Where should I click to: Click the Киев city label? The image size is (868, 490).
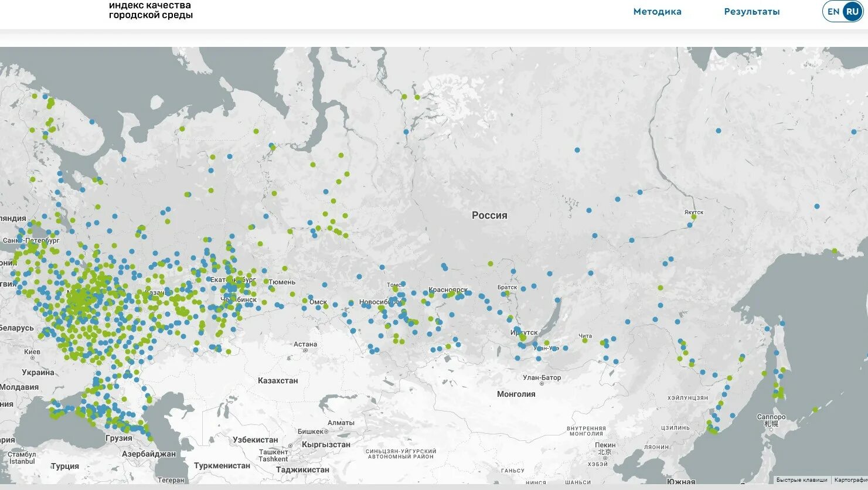[32, 352]
